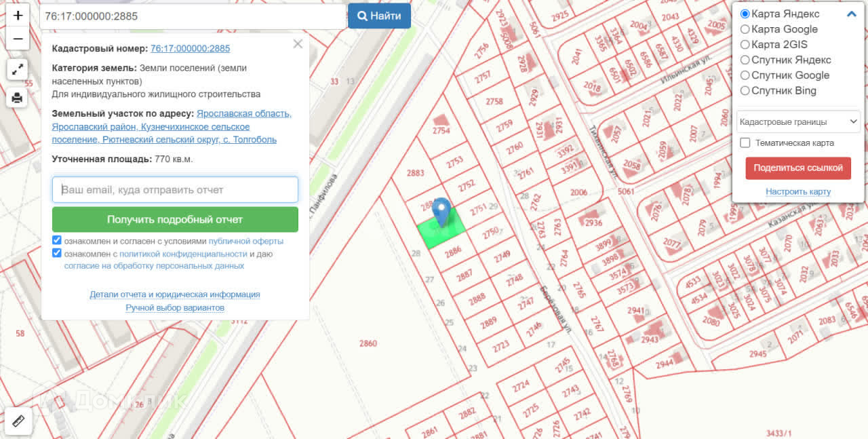This screenshot has height=439, width=868.
Task: Select parcel 2945 on the map
Action: click(x=757, y=354)
